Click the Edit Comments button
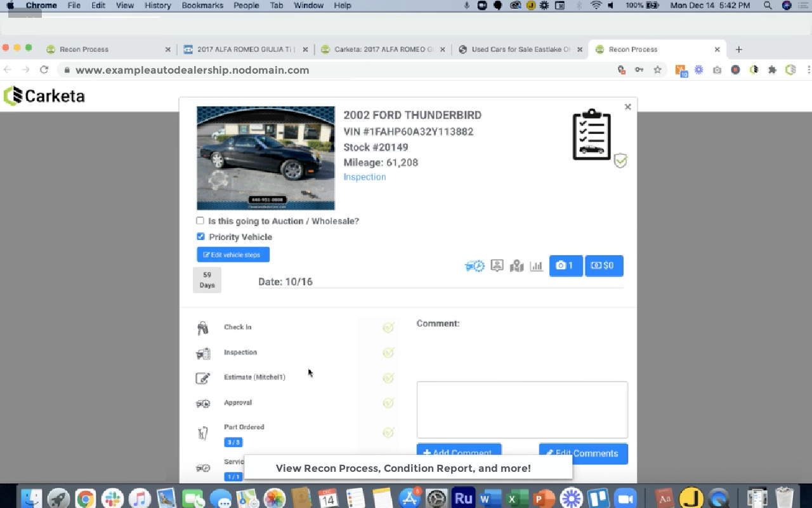The image size is (812, 508). point(583,453)
